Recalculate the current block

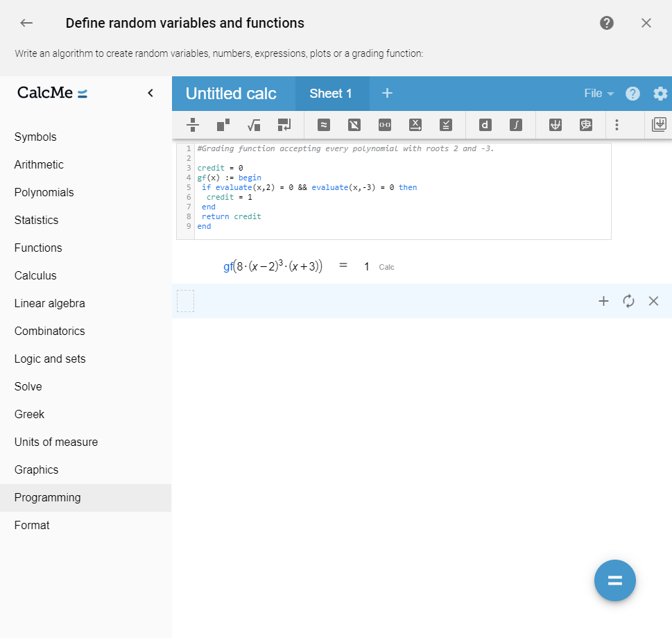click(628, 301)
